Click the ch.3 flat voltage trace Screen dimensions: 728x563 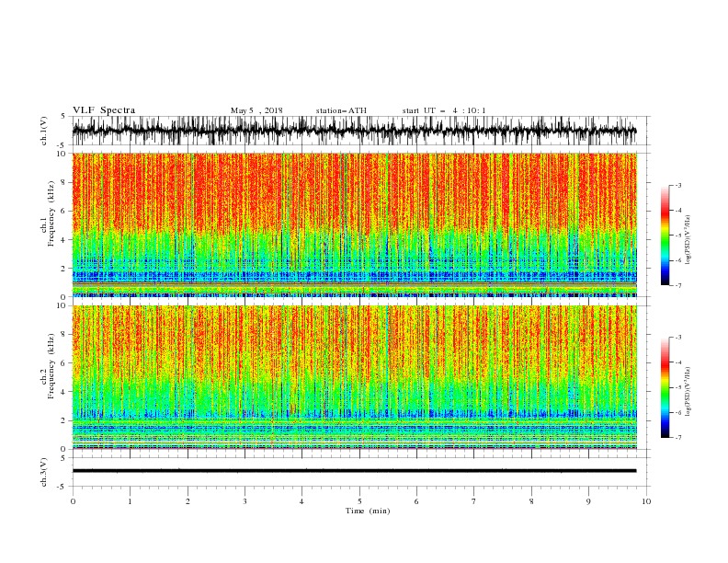pos(354,471)
